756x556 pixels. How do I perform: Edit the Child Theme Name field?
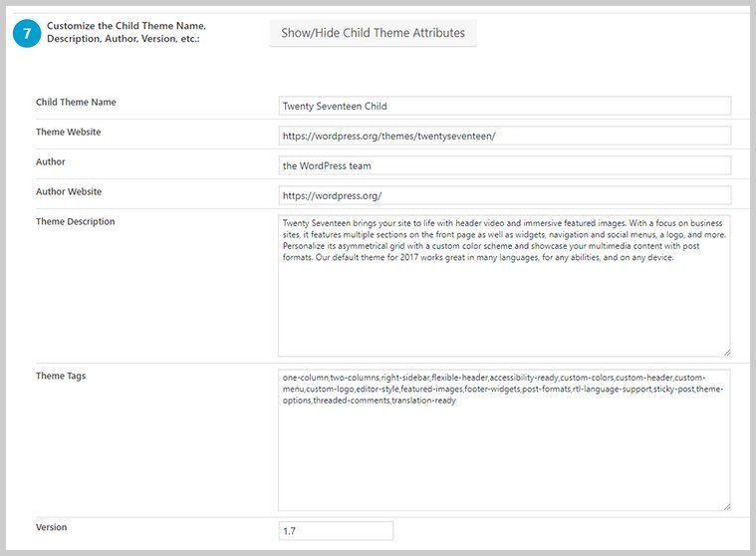[504, 106]
